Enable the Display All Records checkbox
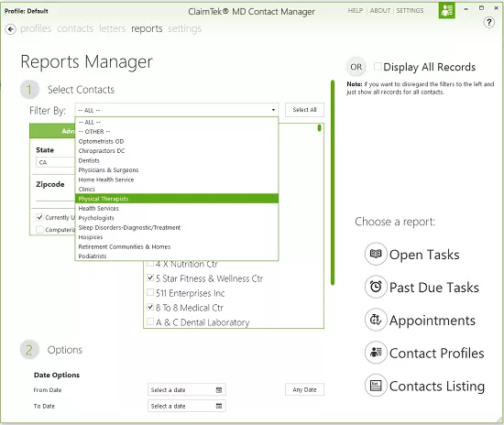Image resolution: width=504 pixels, height=425 pixels. (378, 67)
